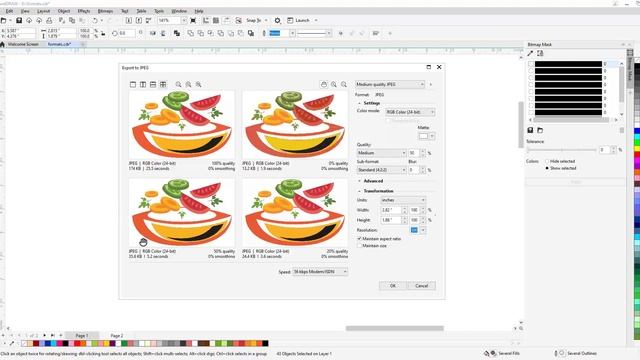Click the pan hand tool in export preview
The height and width of the screenshot is (360, 640).
tap(324, 84)
